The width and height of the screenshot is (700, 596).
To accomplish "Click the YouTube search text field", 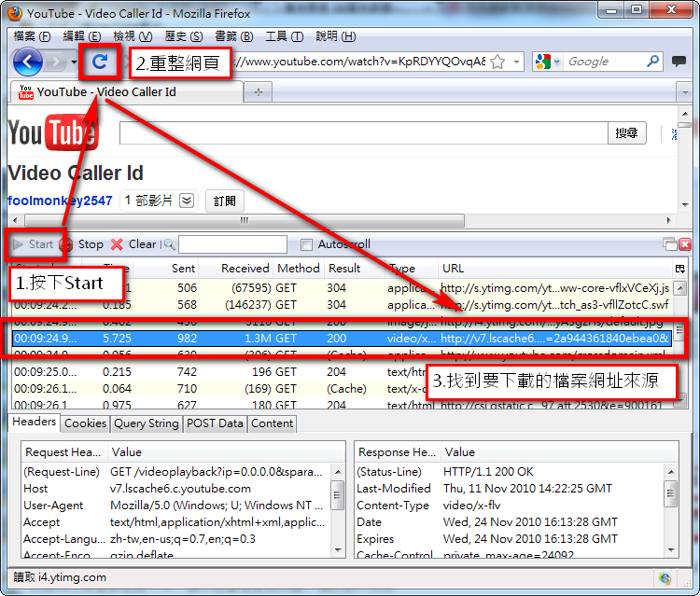I will click(x=363, y=133).
